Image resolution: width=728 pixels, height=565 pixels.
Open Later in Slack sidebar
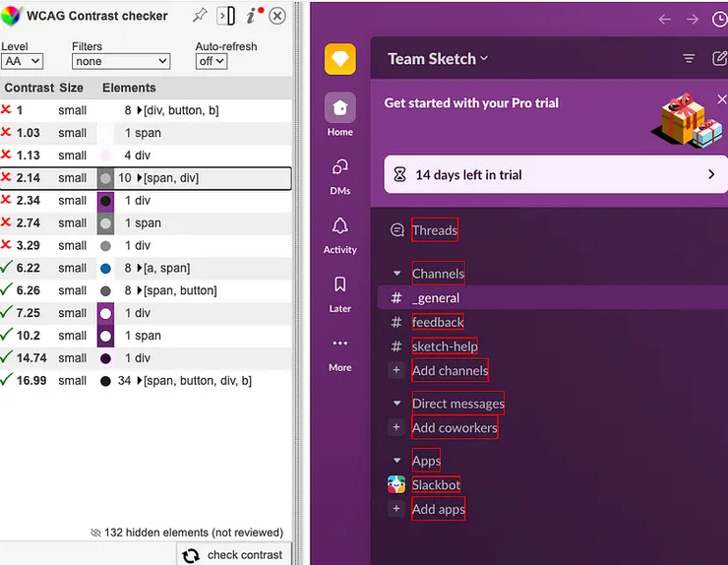tap(339, 294)
